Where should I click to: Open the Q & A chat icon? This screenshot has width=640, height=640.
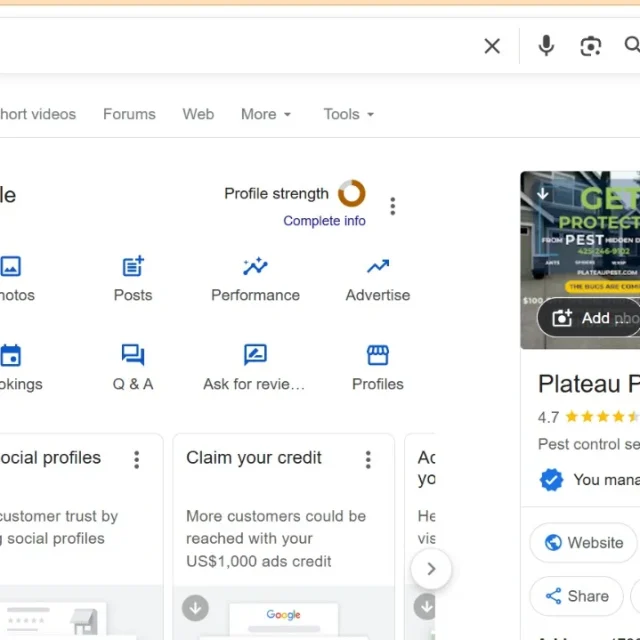tap(133, 355)
